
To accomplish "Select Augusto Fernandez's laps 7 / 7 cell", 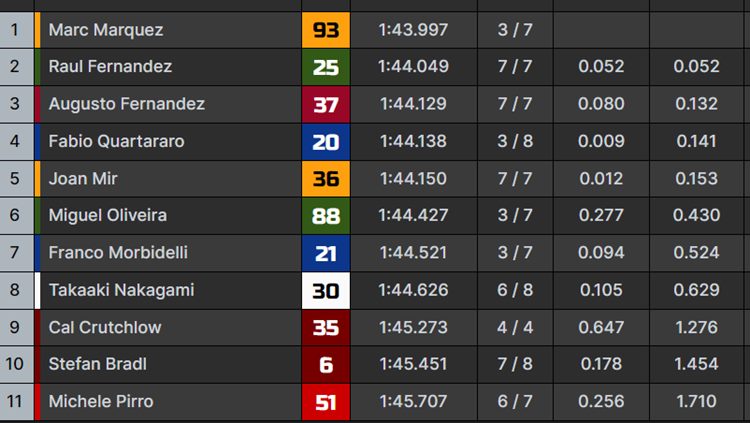I will tap(515, 104).
